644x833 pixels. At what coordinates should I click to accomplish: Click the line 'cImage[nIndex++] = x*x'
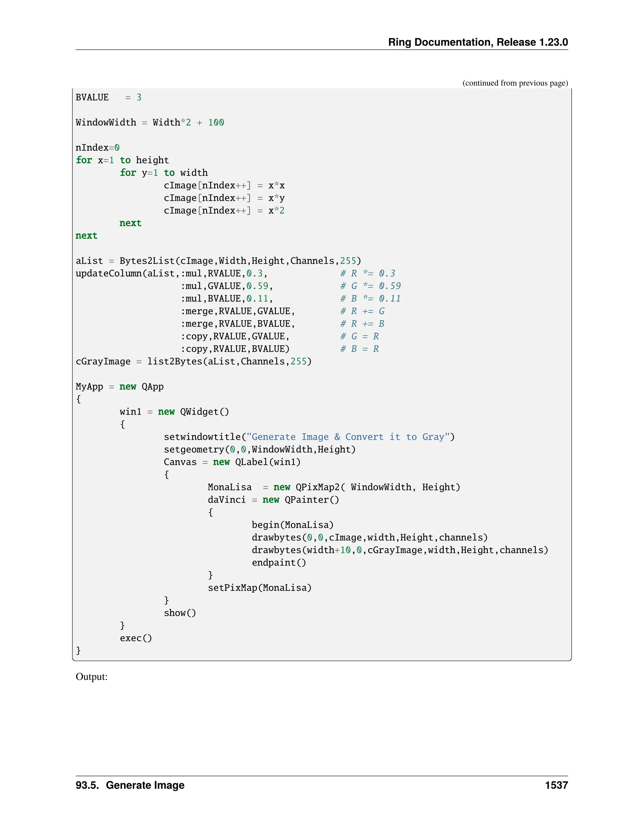(x=224, y=185)
